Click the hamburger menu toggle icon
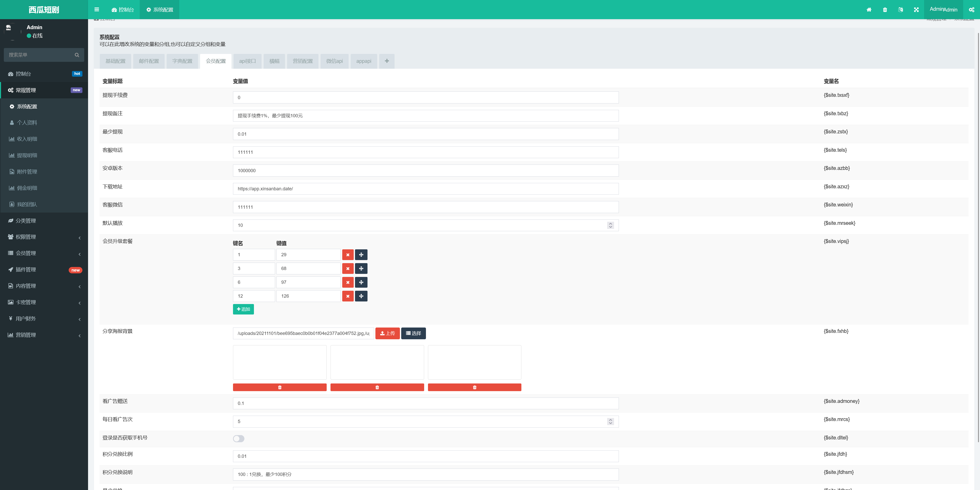 tap(97, 9)
